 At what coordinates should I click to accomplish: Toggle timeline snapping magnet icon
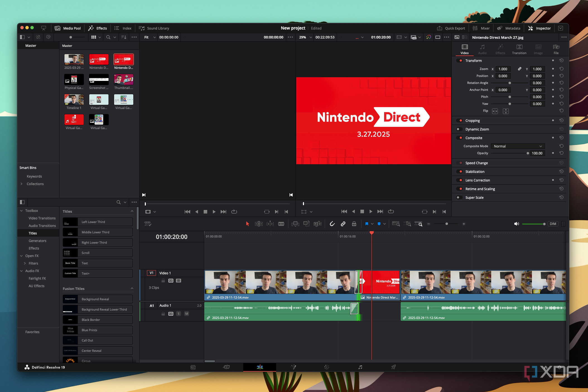click(x=332, y=224)
